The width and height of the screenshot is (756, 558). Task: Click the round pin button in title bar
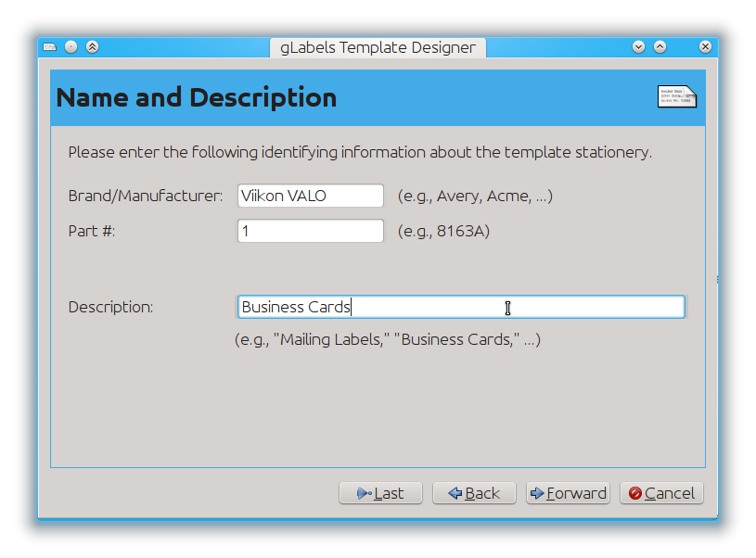click(70, 46)
